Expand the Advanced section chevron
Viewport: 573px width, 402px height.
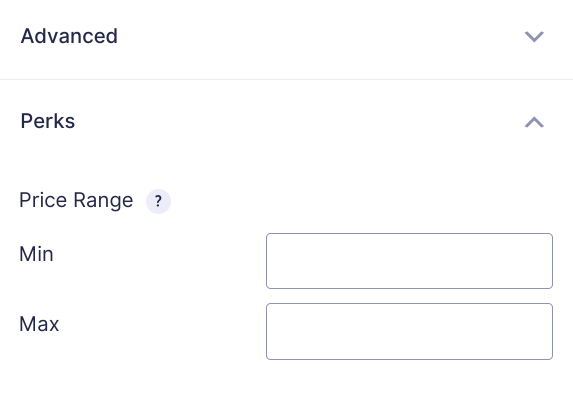[534, 37]
